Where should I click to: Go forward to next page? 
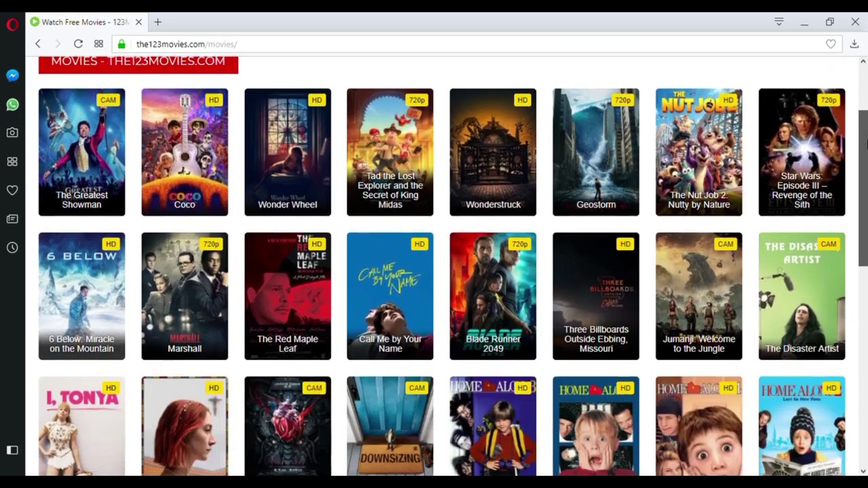(x=58, y=44)
